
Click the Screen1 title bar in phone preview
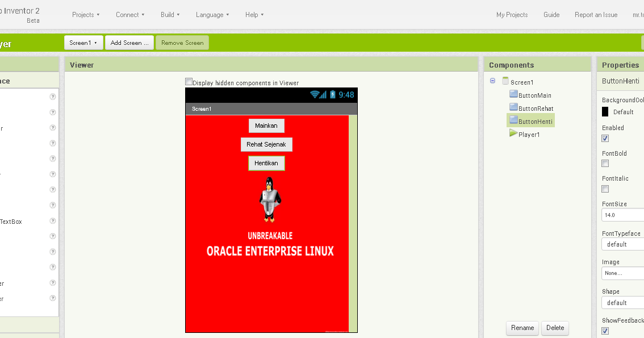[271, 109]
